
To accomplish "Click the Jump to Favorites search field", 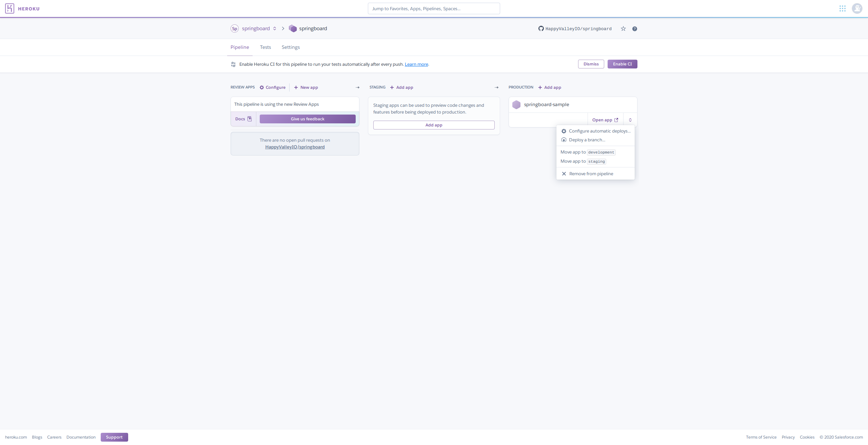I will 434,8.
